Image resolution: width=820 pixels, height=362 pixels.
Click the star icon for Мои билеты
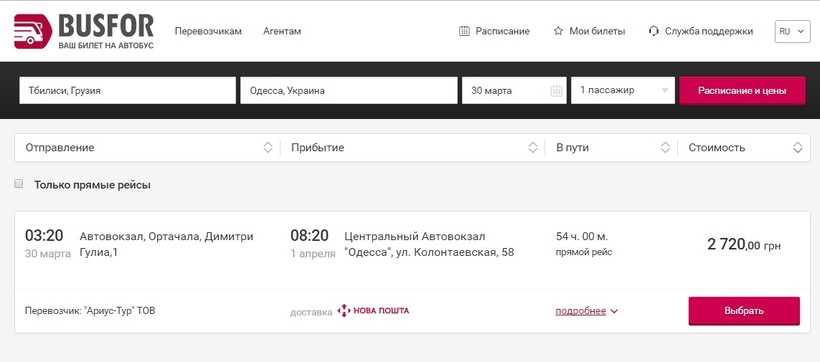coord(558,31)
